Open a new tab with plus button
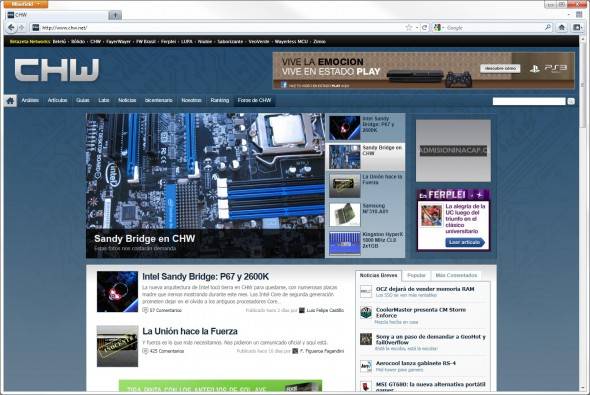This screenshot has width=590, height=395. pos(115,15)
